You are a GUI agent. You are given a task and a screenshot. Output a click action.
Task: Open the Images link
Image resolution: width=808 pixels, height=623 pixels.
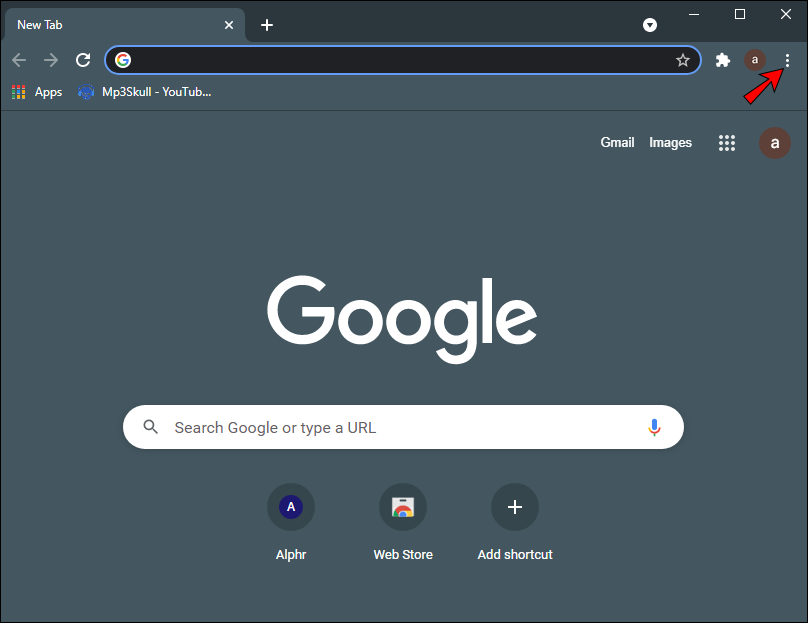pyautogui.click(x=670, y=143)
